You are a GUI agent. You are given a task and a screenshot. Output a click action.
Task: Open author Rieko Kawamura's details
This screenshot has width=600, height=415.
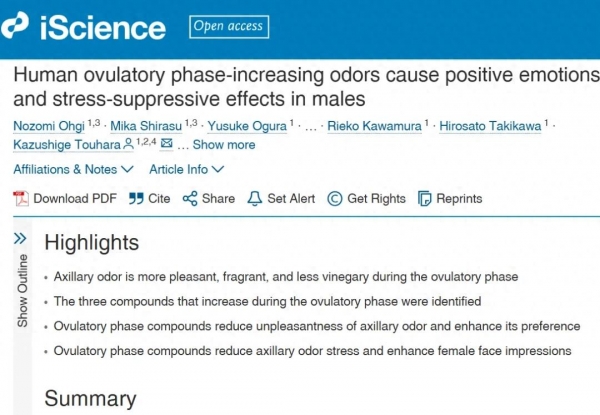coord(380,125)
